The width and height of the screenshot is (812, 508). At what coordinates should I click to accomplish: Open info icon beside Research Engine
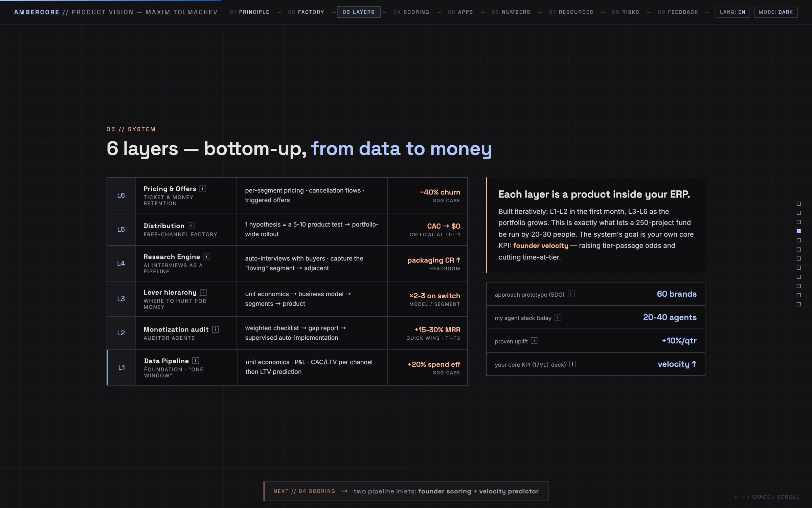coord(207,257)
